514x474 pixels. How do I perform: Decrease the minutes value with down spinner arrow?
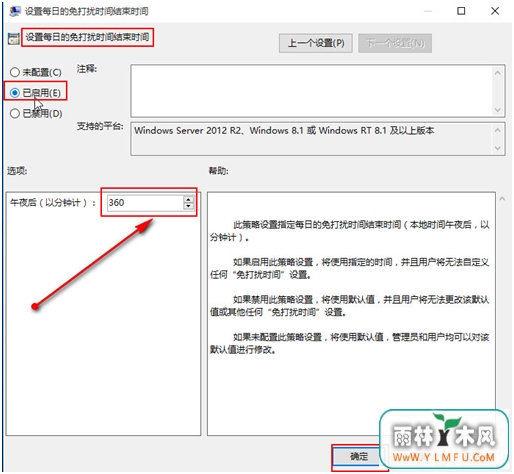click(x=188, y=206)
